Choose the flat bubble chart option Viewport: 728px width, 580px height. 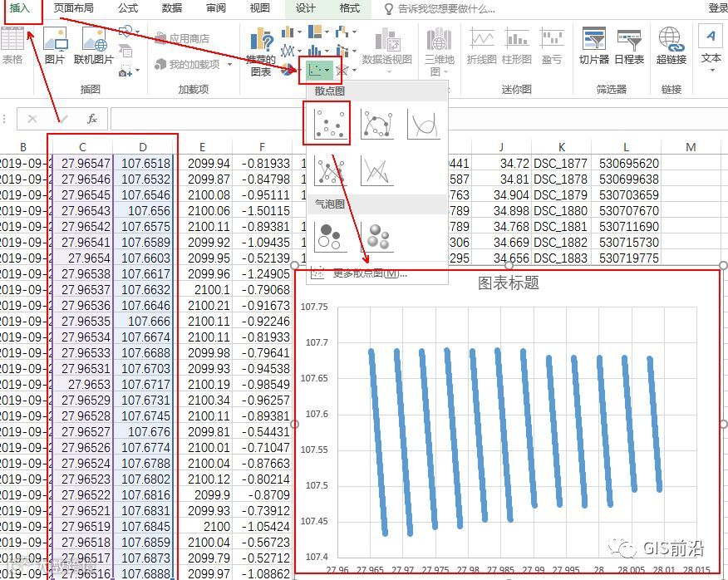(330, 236)
